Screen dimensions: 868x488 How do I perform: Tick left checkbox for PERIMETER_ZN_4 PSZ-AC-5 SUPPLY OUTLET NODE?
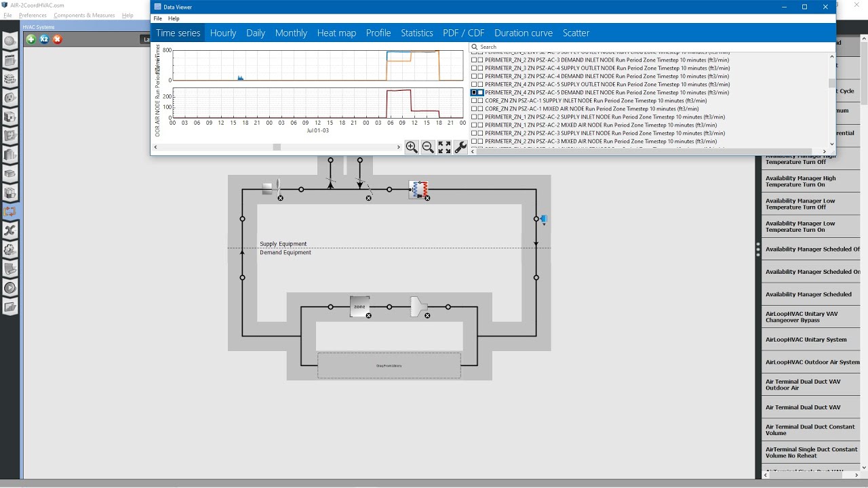pos(474,85)
